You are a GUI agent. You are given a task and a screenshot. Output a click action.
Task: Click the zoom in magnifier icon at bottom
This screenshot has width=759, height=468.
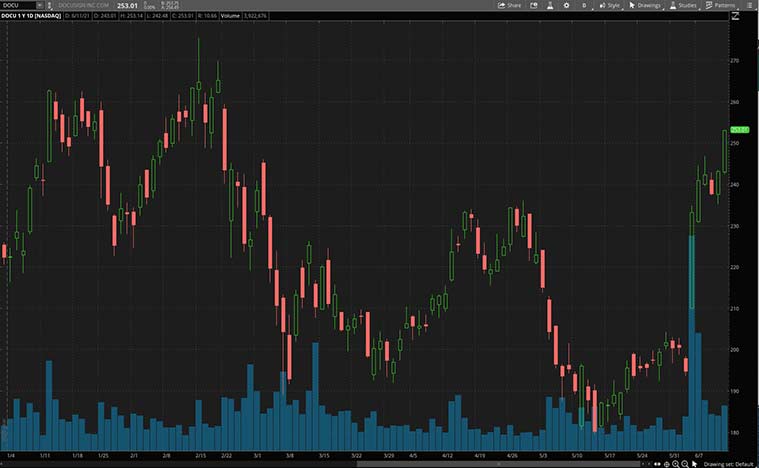677,464
